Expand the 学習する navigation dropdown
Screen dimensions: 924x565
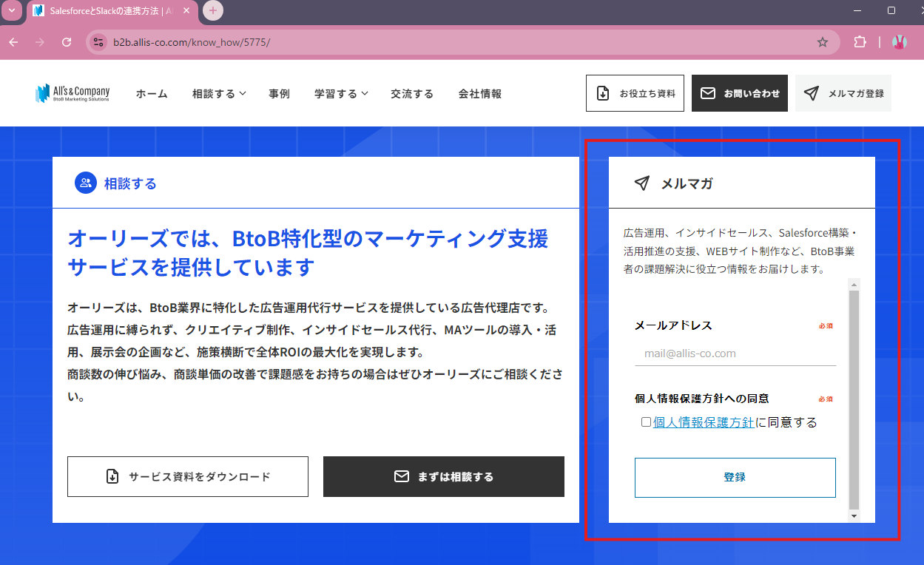click(x=340, y=93)
